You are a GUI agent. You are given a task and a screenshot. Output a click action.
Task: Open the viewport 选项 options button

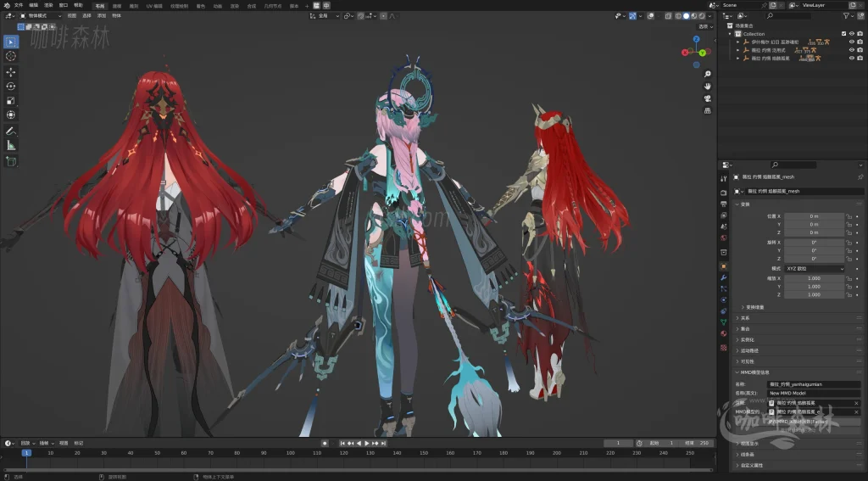point(705,26)
